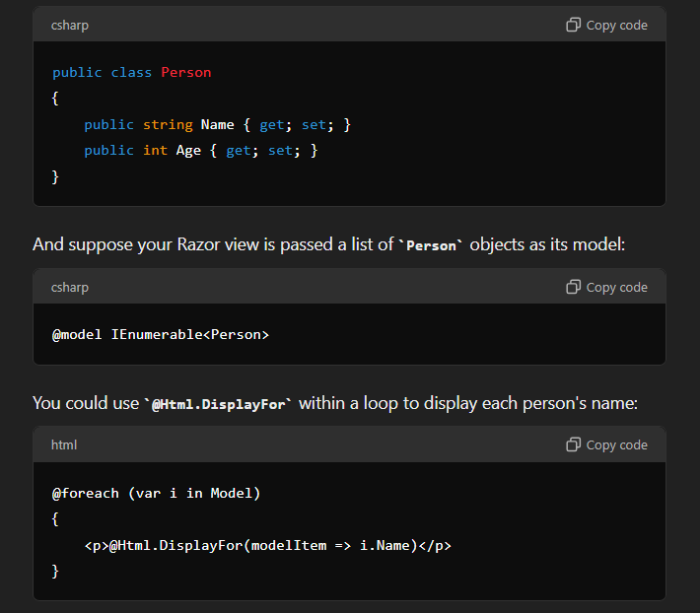Click the html label on the last block
The width and height of the screenshot is (700, 613).
pyautogui.click(x=64, y=444)
